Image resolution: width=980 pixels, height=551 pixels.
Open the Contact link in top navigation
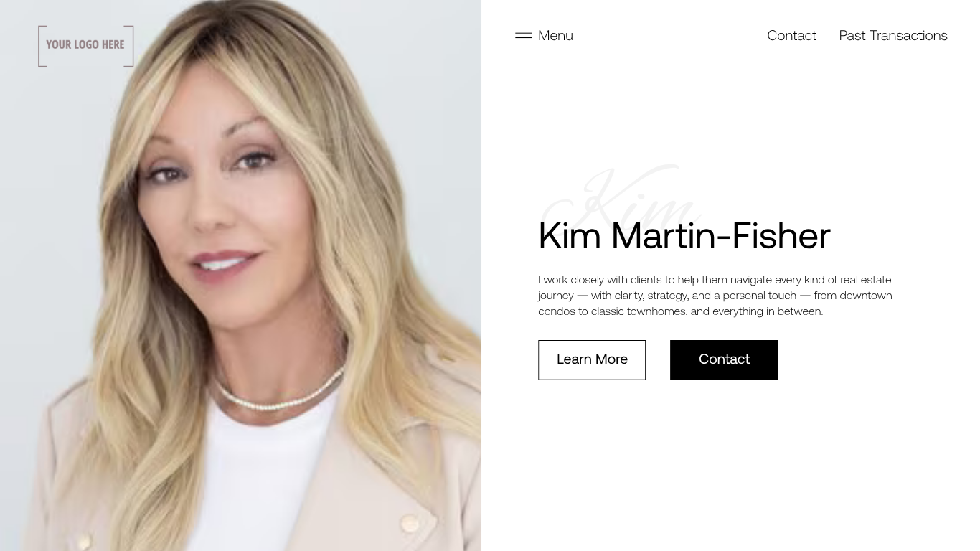pos(791,35)
